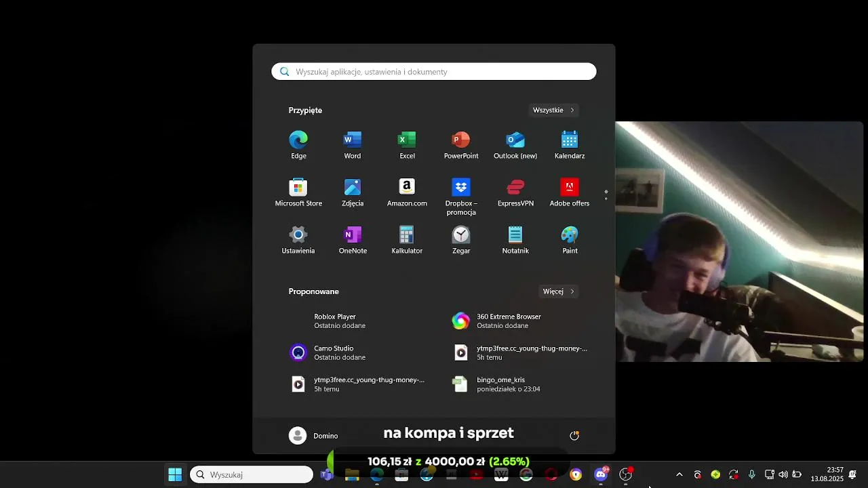Open the power options button
This screenshot has width=868, height=488.
(574, 436)
